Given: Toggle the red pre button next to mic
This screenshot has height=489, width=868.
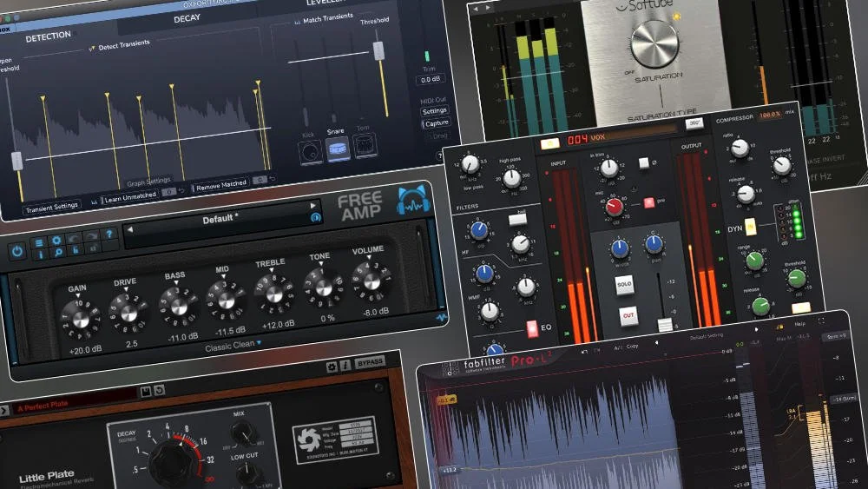Looking at the screenshot, I should click(648, 202).
